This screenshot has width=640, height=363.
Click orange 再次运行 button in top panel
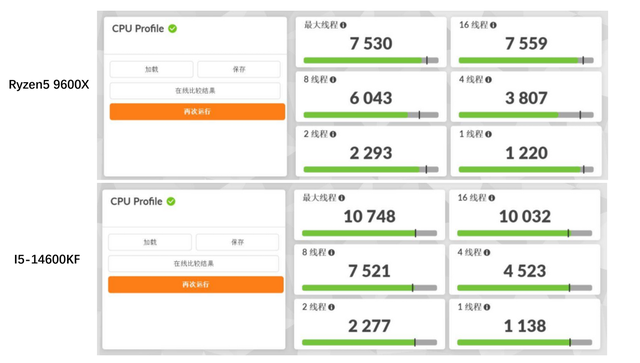click(x=197, y=111)
